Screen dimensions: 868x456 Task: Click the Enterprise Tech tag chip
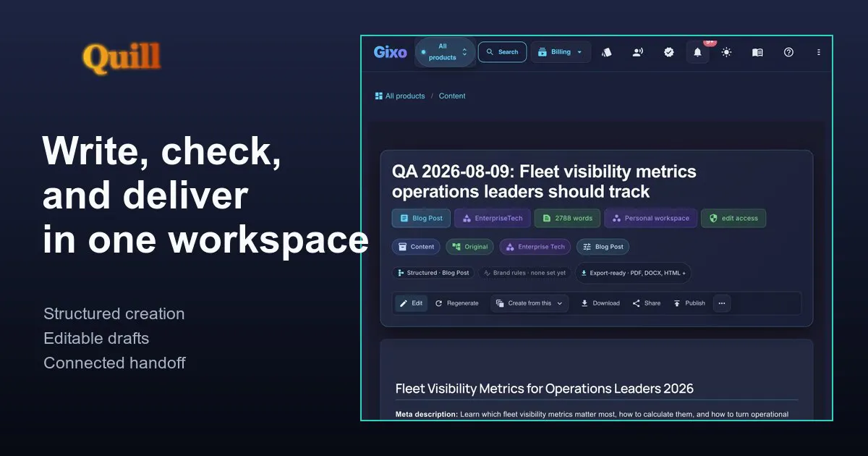coord(535,247)
